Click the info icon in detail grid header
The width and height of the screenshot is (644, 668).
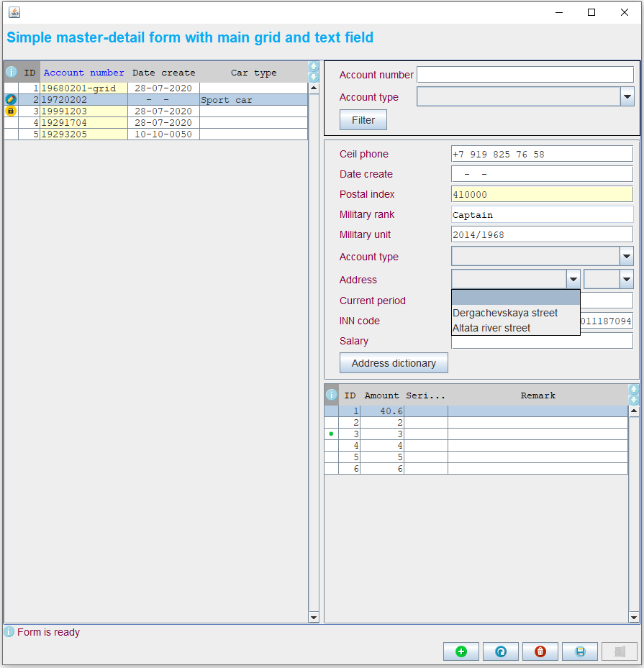[331, 395]
